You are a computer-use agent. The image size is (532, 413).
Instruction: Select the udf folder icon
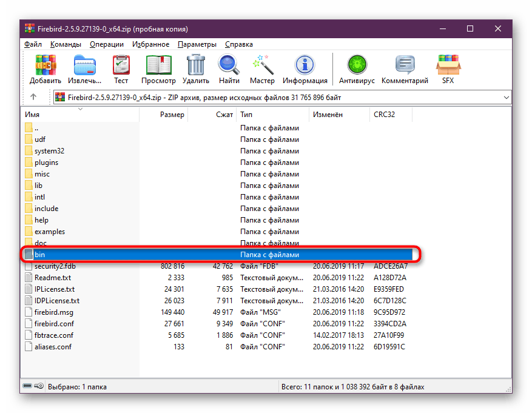(x=29, y=139)
